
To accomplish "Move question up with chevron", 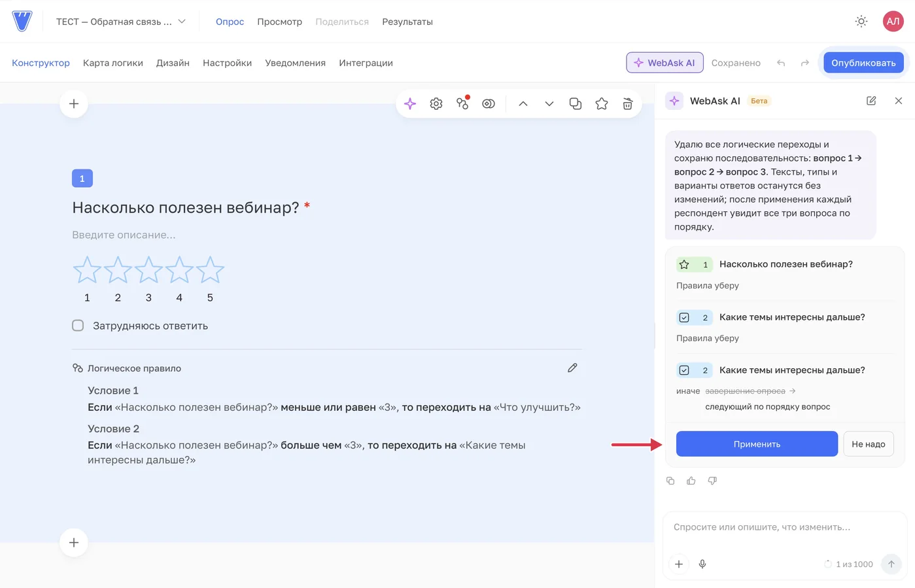I will tap(523, 103).
